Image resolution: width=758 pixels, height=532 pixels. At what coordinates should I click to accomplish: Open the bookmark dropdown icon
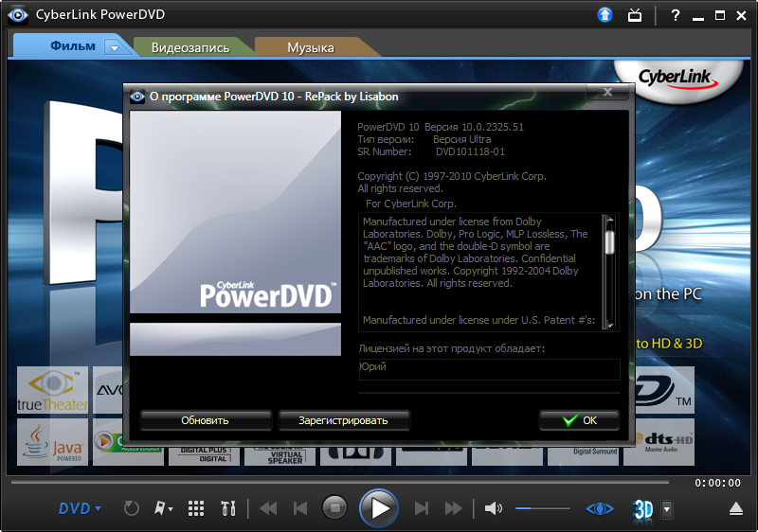click(163, 508)
